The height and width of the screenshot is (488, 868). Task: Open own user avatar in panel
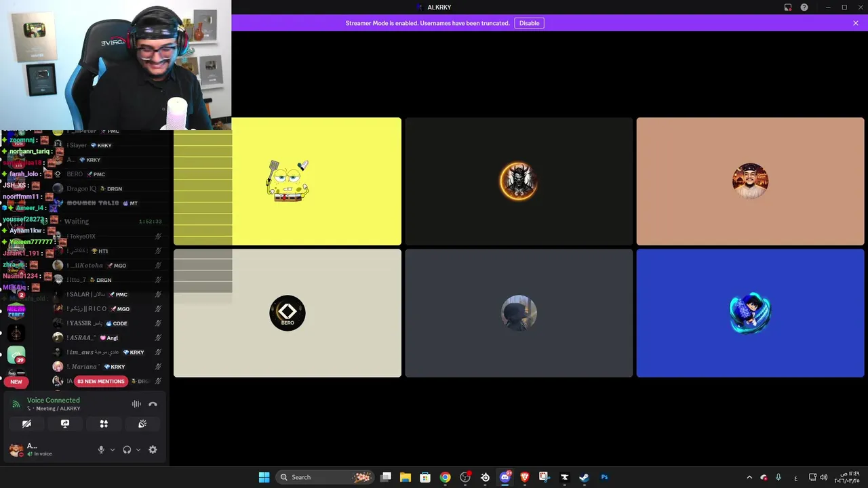pyautogui.click(x=16, y=449)
